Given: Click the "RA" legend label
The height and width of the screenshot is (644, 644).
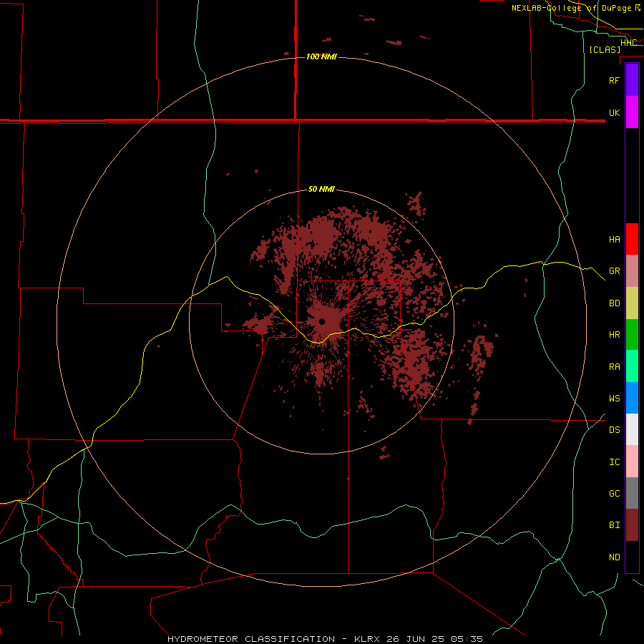Looking at the screenshot, I should coord(615,367).
